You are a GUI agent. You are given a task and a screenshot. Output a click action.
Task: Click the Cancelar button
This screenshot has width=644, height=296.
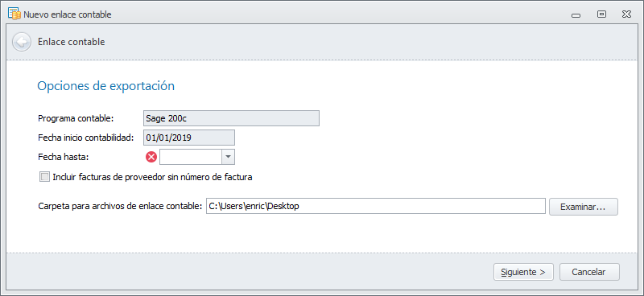pyautogui.click(x=589, y=272)
